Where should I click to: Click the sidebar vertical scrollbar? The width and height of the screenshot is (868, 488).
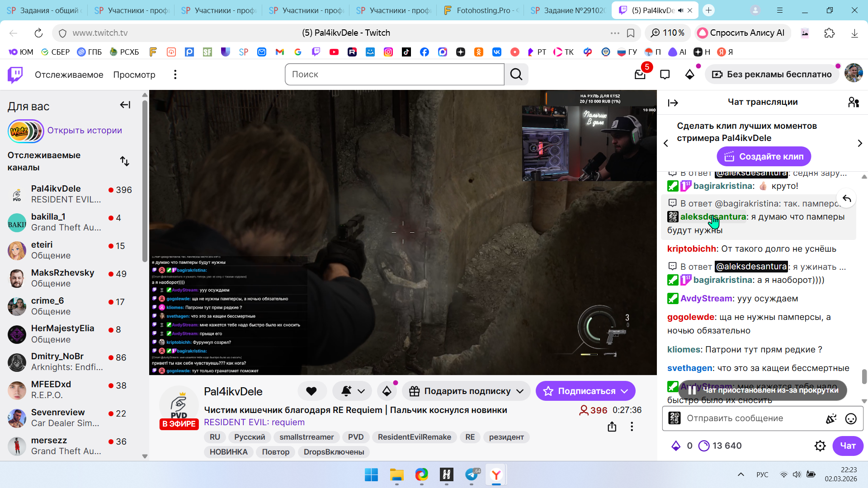[145, 181]
